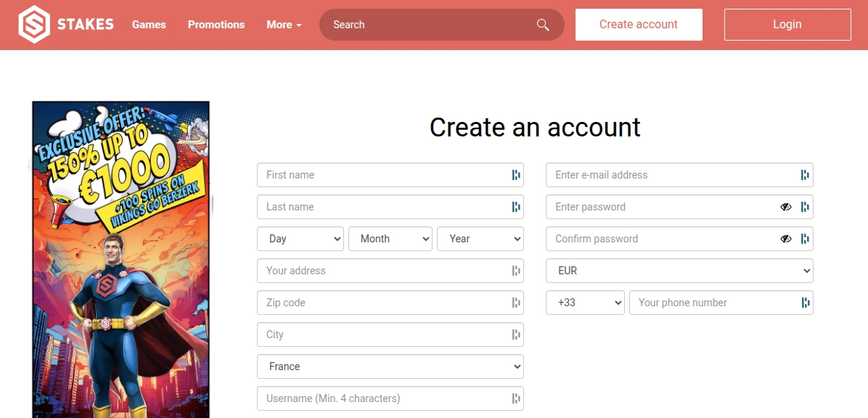Image resolution: width=868 pixels, height=418 pixels.
Task: Expand the EUR currency dropdown
Action: (679, 271)
